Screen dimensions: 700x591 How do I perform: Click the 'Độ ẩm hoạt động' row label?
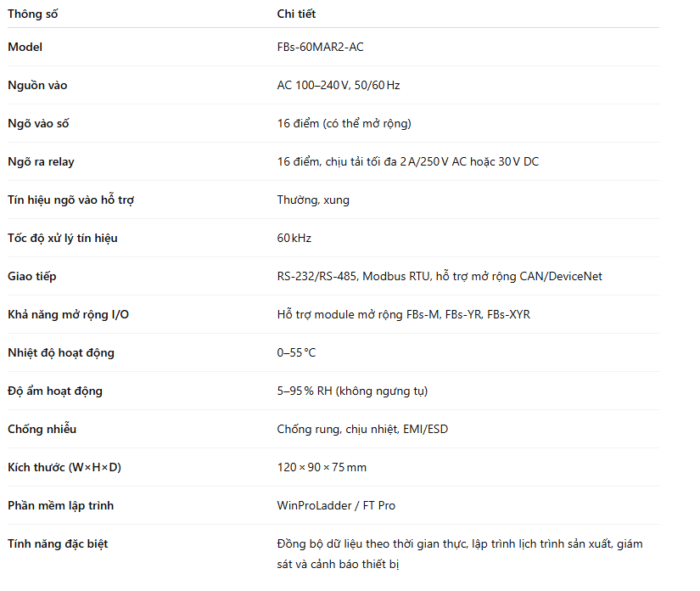click(x=55, y=391)
